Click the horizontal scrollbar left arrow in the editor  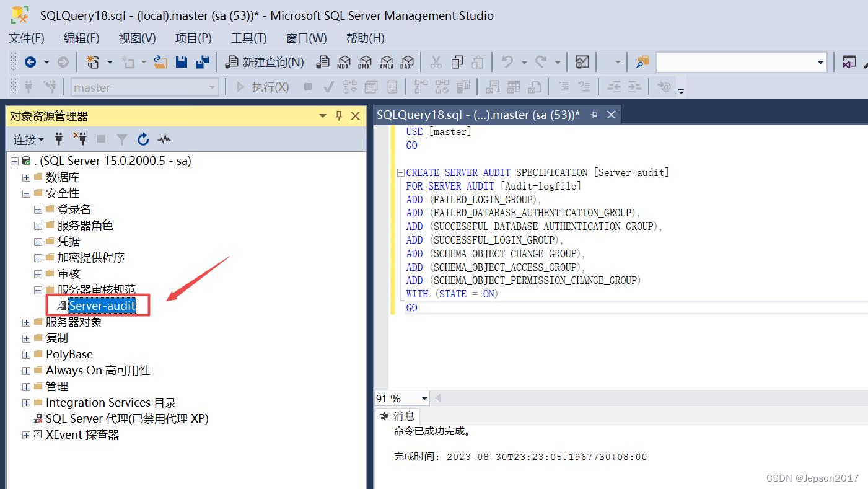coord(438,398)
